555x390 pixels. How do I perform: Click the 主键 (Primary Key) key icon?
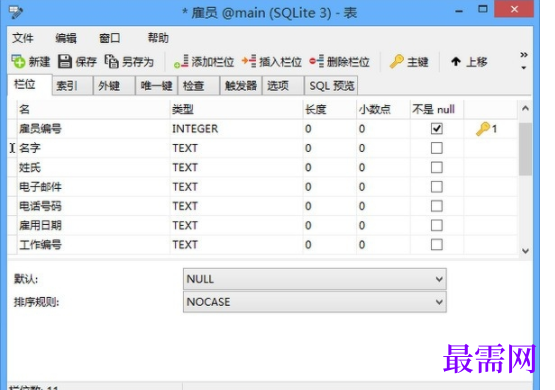coord(396,62)
